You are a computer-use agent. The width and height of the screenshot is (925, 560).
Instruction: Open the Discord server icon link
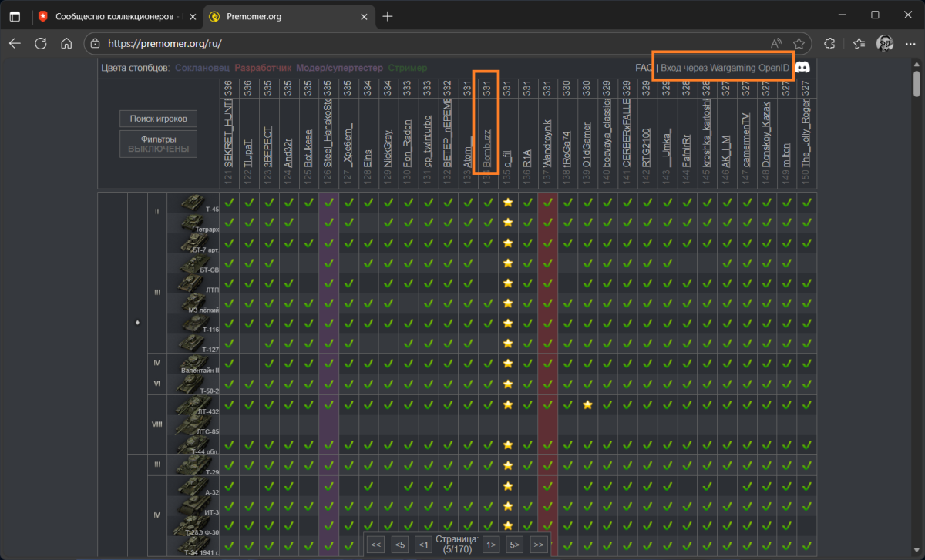802,68
